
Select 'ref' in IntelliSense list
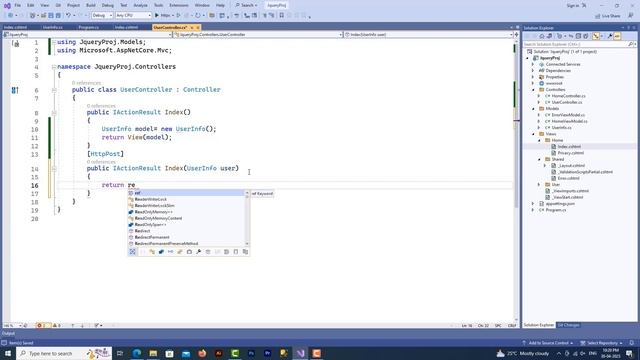[186, 193]
